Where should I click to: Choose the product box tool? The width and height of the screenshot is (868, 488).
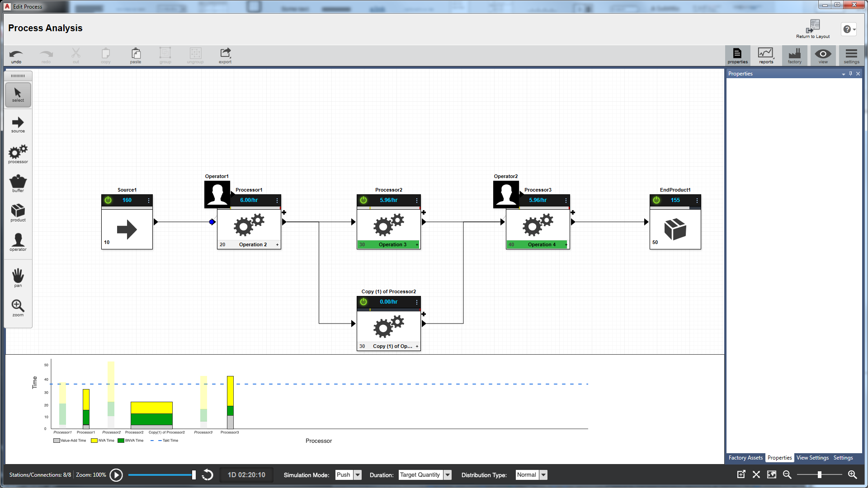coord(18,213)
